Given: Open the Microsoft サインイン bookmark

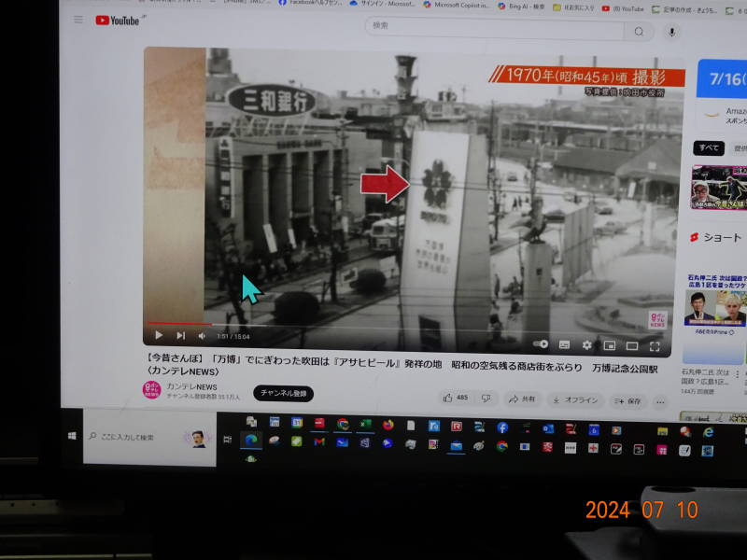Looking at the screenshot, I should [x=383, y=4].
